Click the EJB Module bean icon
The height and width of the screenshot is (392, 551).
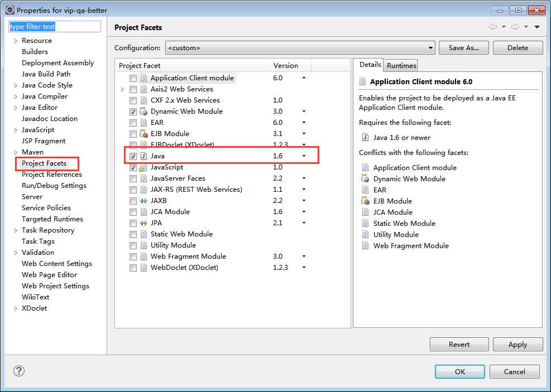[143, 134]
